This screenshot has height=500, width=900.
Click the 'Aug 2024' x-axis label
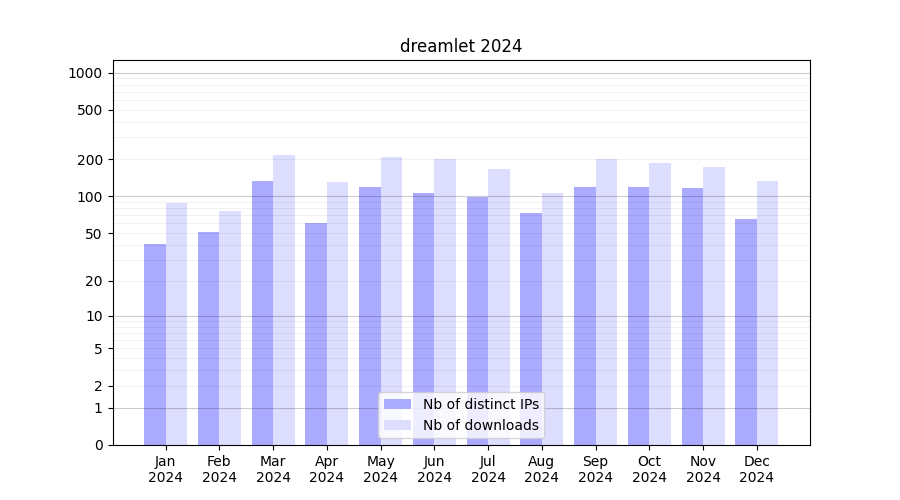point(542,469)
